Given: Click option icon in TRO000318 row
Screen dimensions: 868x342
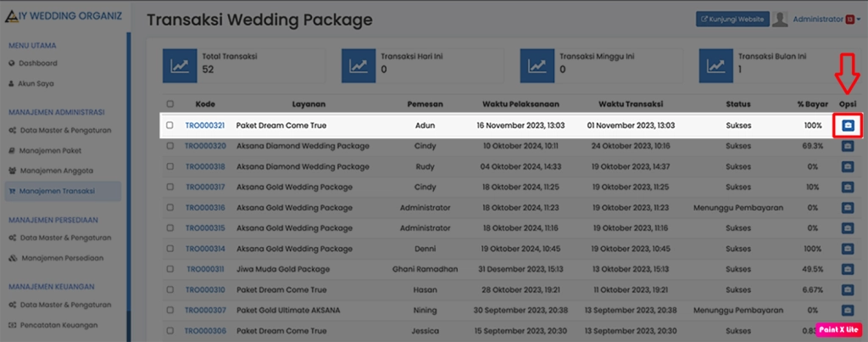Looking at the screenshot, I should (848, 166).
